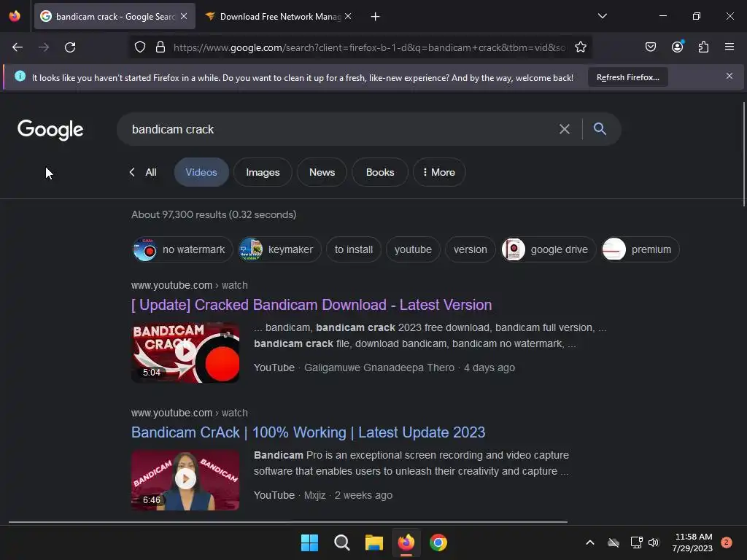
Task: Click the forward navigation arrow
Action: tap(44, 47)
